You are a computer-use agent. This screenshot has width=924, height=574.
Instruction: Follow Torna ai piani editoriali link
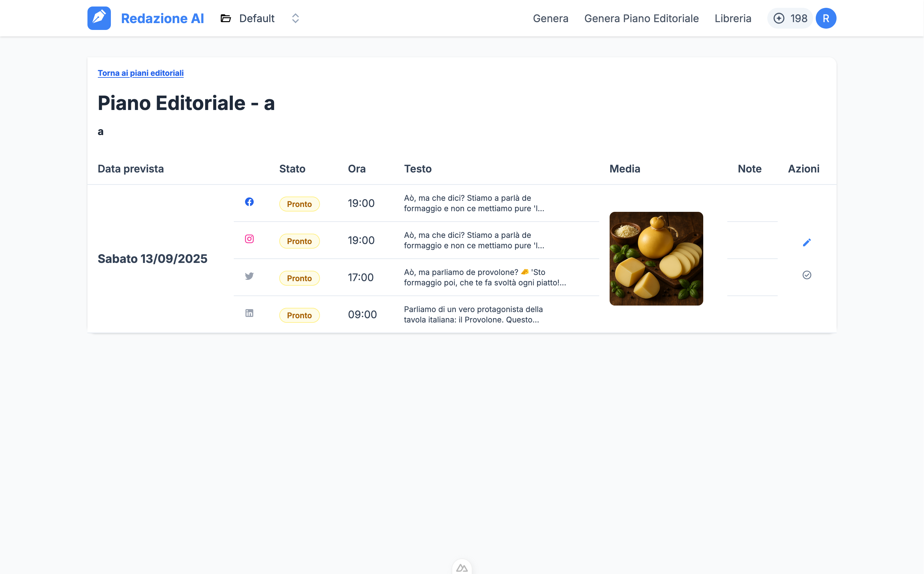[141, 73]
